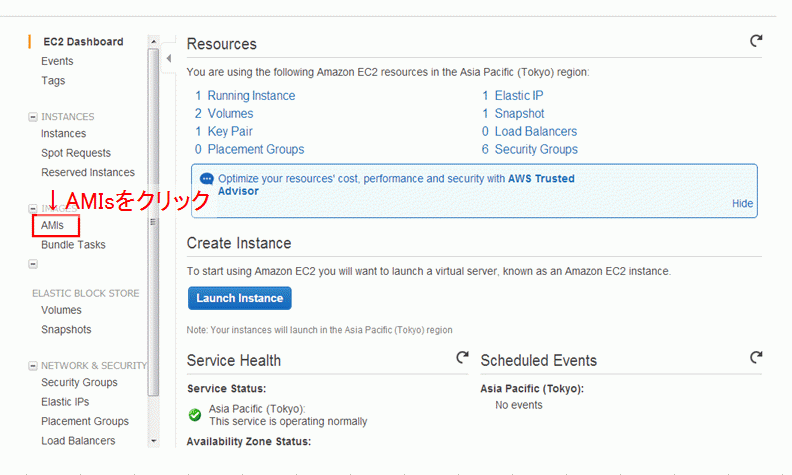The image size is (792, 475).
Task: Collapse the INSTANCES section
Action: (x=33, y=117)
